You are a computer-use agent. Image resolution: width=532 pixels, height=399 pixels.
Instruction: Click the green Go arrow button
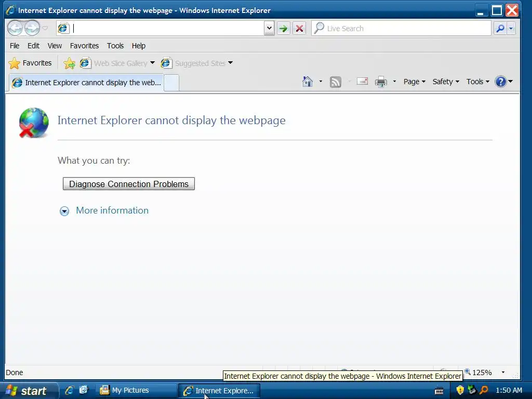283,28
